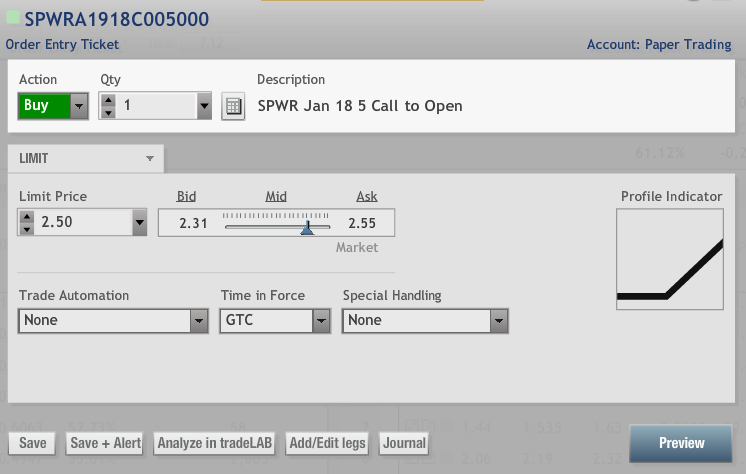Click the Limit Price input field

click(82, 223)
